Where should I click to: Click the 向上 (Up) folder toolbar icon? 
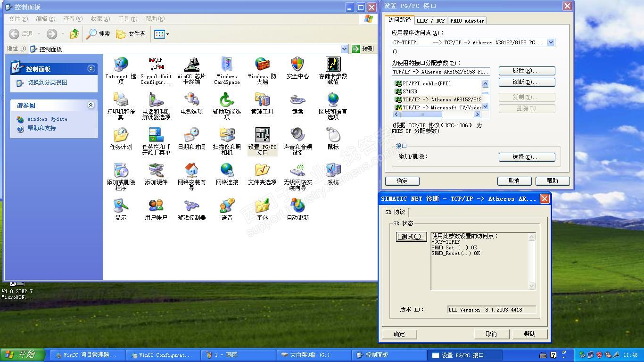point(74,34)
